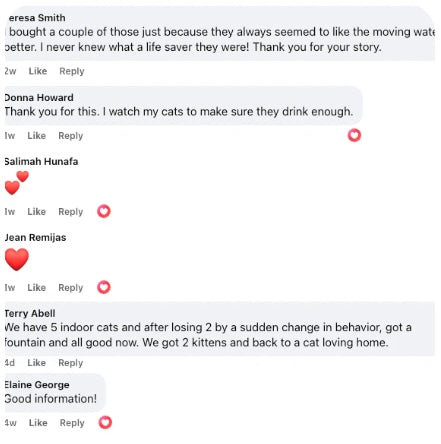Reply to Elaine George's comment
Screen dimensions: 441x444
[72, 423]
